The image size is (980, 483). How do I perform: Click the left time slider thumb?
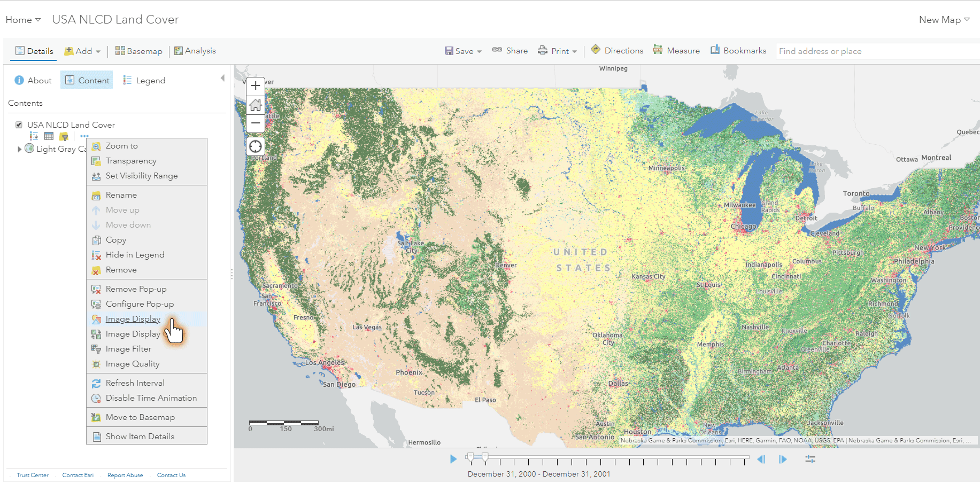click(x=470, y=457)
